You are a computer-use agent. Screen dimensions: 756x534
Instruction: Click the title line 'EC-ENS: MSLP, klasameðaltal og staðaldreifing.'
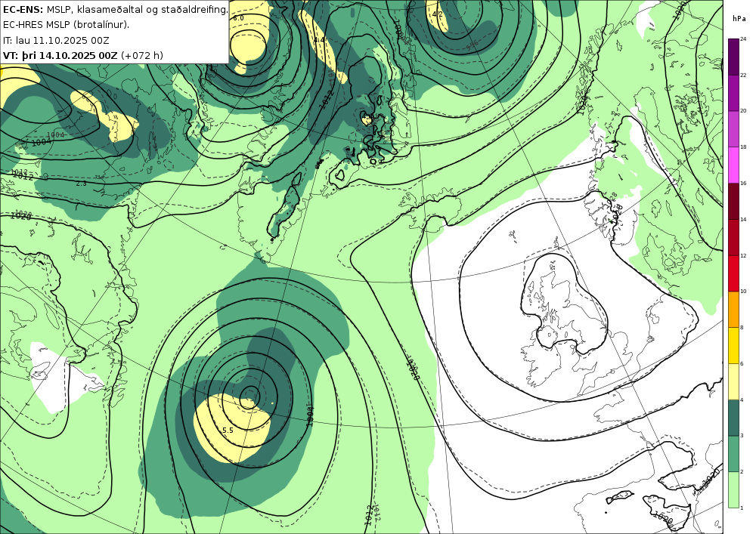tap(115, 10)
